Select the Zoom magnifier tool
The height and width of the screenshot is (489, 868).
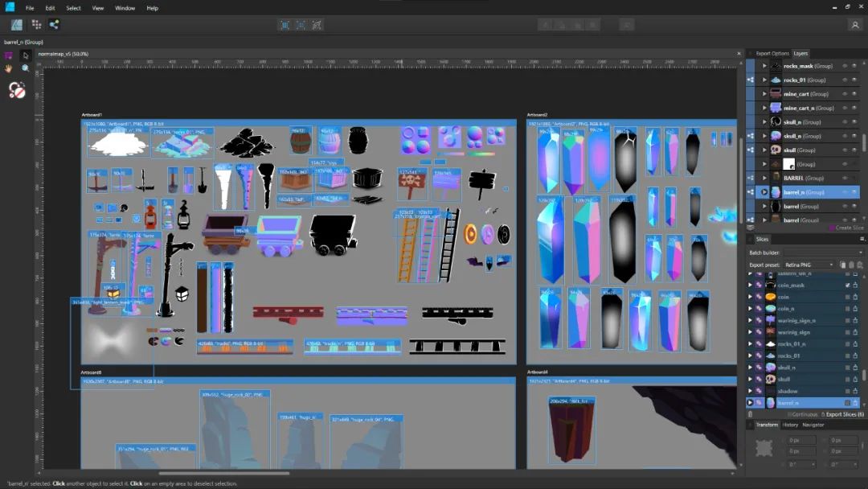coord(26,68)
